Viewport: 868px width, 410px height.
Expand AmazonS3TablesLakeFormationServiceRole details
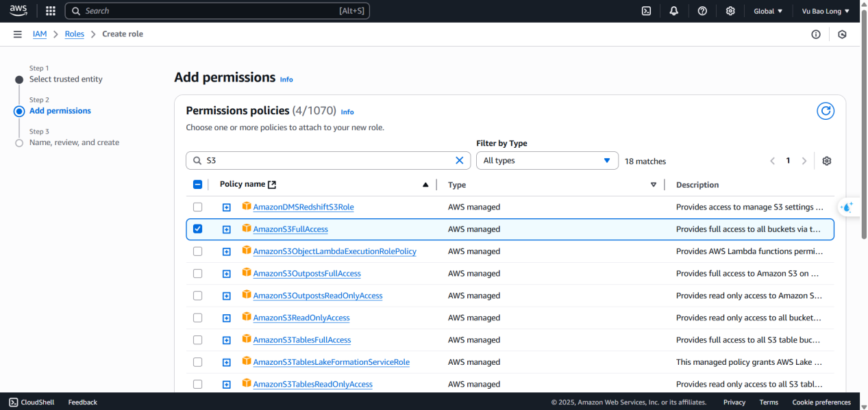click(x=227, y=363)
